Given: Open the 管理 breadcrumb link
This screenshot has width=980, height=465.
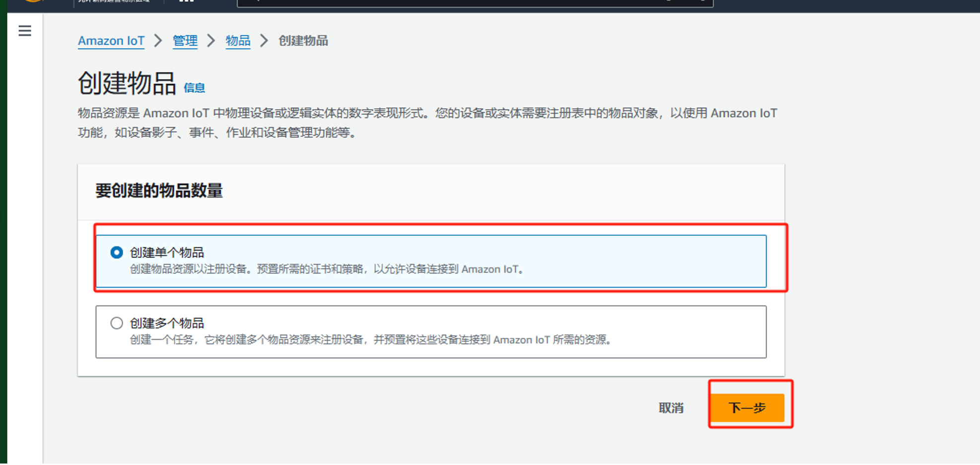Looking at the screenshot, I should coord(185,41).
